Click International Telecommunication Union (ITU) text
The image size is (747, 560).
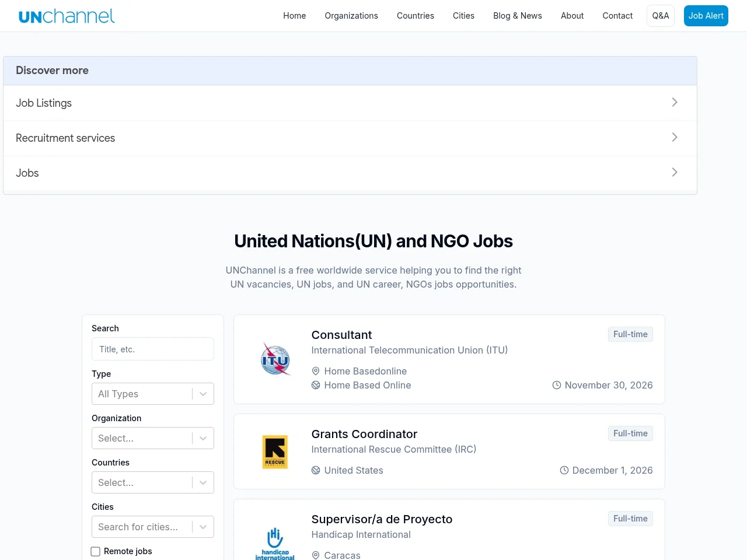pyautogui.click(x=410, y=350)
